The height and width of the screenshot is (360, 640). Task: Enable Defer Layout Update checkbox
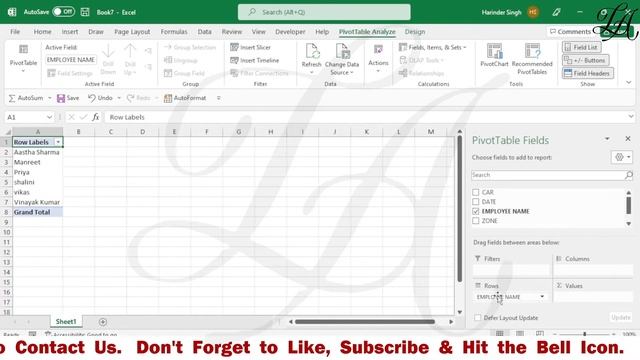(x=478, y=318)
